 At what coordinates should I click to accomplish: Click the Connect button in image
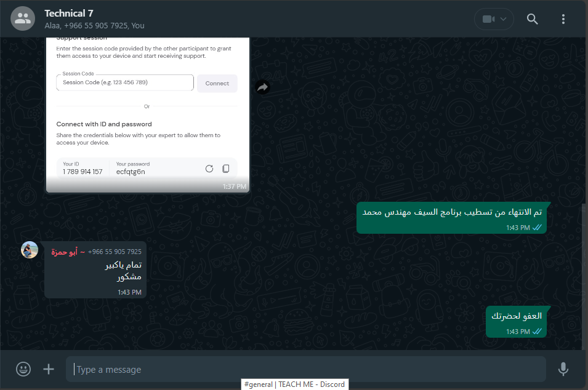[x=217, y=83]
